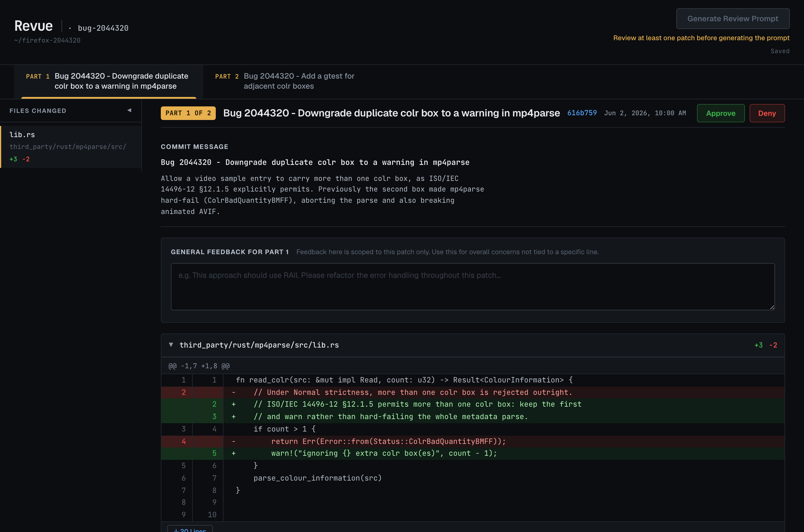Select lib.rs in files changed list

(x=71, y=147)
